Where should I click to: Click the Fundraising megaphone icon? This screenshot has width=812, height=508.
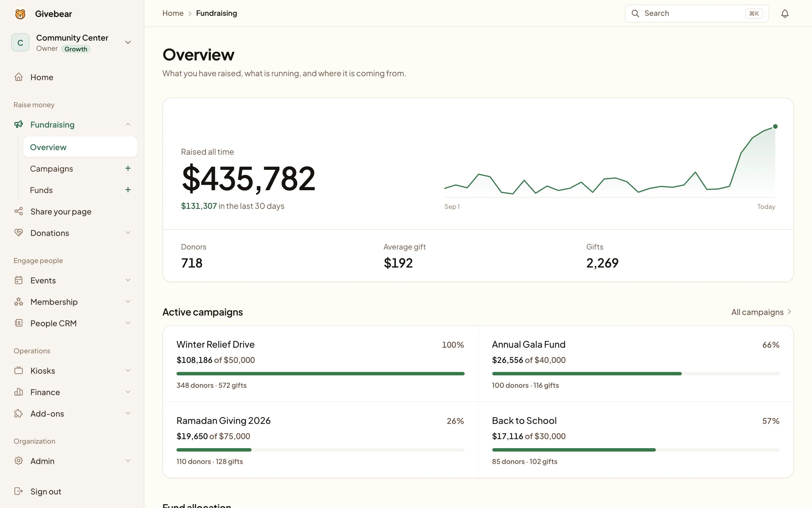point(18,124)
